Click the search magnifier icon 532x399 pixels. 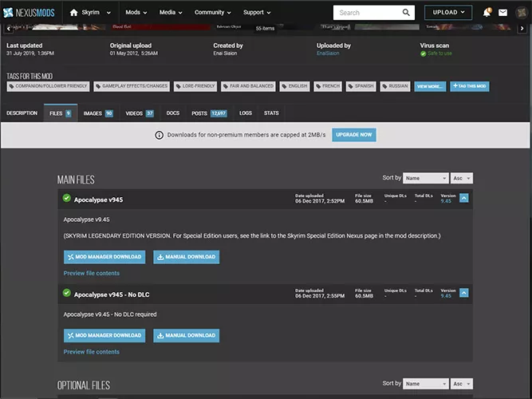(x=406, y=13)
